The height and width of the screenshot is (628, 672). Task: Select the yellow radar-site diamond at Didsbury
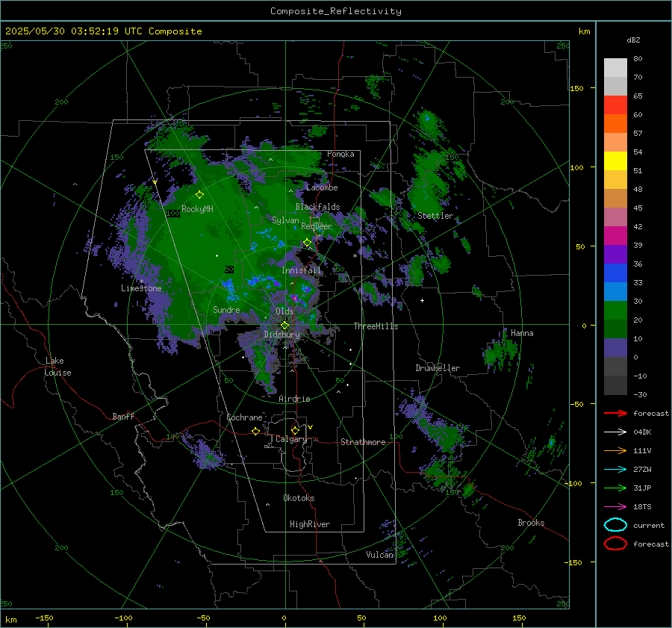pyautogui.click(x=284, y=326)
